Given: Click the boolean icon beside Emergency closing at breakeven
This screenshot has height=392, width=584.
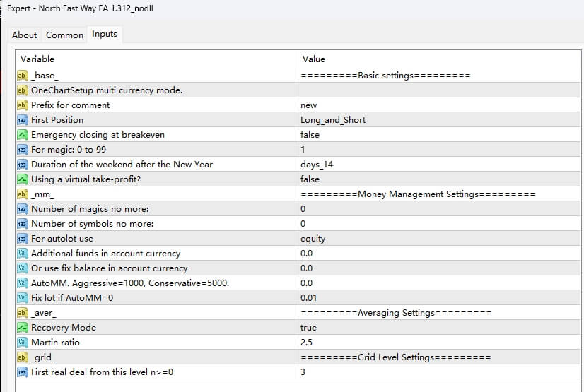Looking at the screenshot, I should 22,135.
